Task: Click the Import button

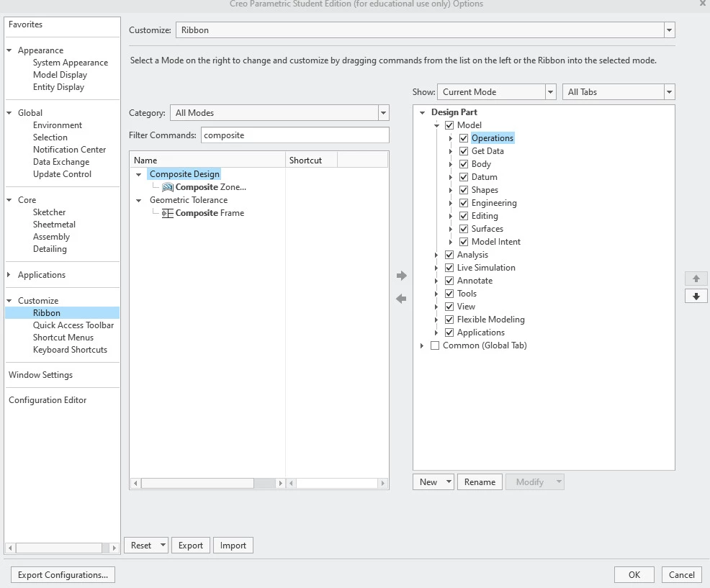Action: coord(233,545)
